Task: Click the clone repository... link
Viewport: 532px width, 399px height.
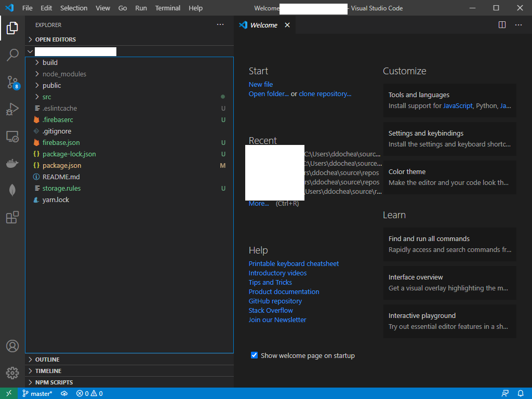Action: pos(325,94)
